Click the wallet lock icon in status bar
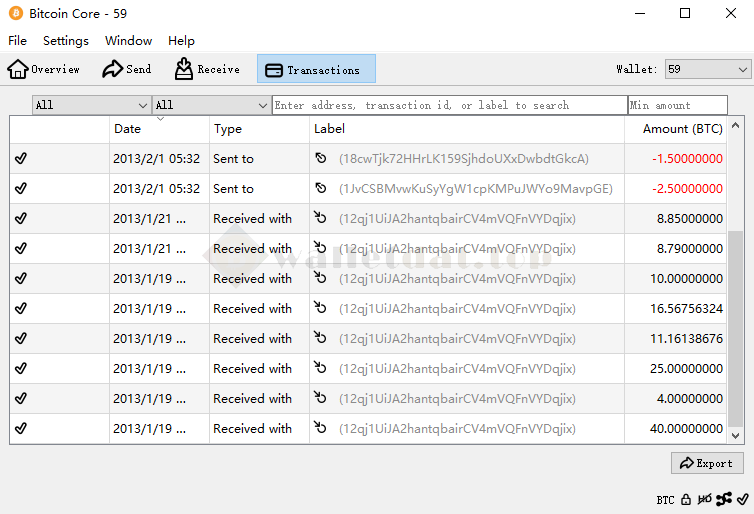This screenshot has height=514, width=754. 686,499
